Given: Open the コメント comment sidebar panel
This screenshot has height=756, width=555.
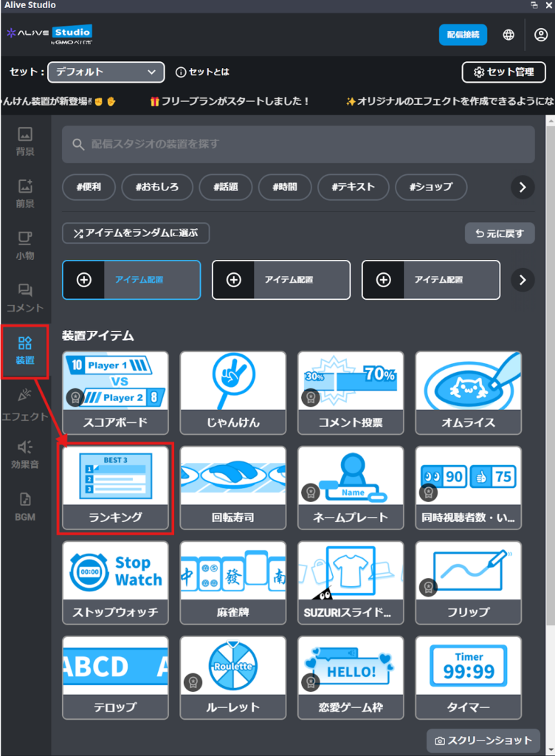Looking at the screenshot, I should (25, 298).
